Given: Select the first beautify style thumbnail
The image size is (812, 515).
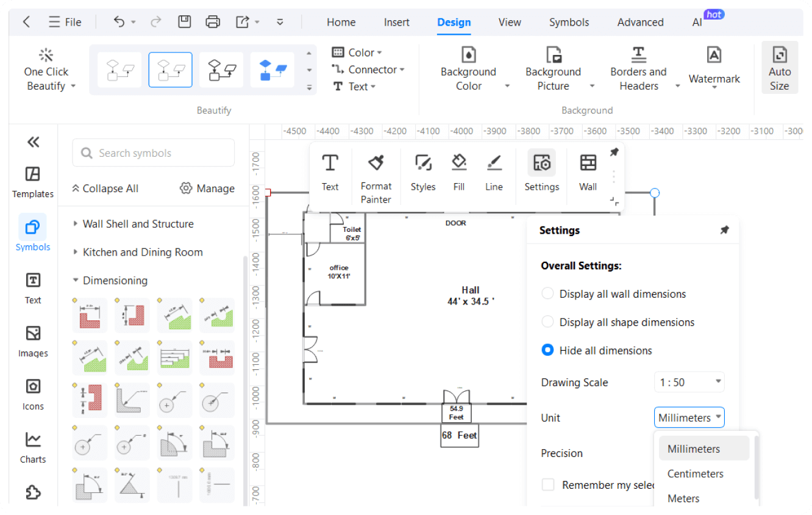Looking at the screenshot, I should pos(119,70).
